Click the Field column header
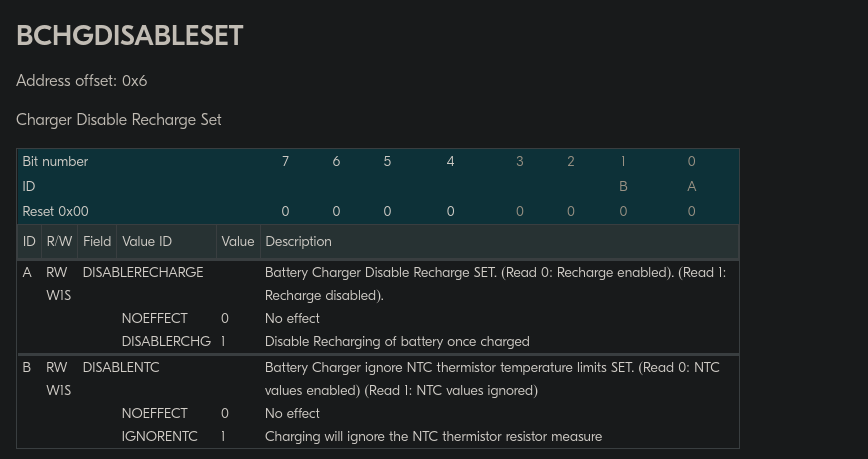The width and height of the screenshot is (868, 459). [x=97, y=241]
